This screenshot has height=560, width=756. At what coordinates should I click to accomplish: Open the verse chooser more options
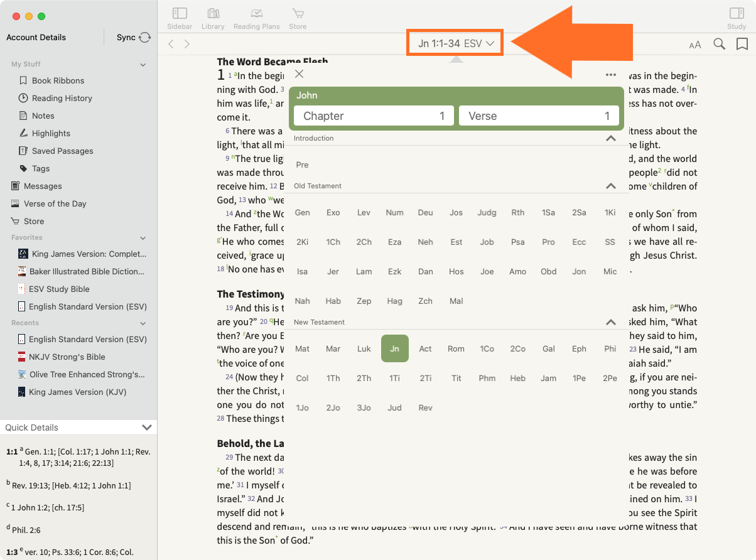(x=611, y=75)
